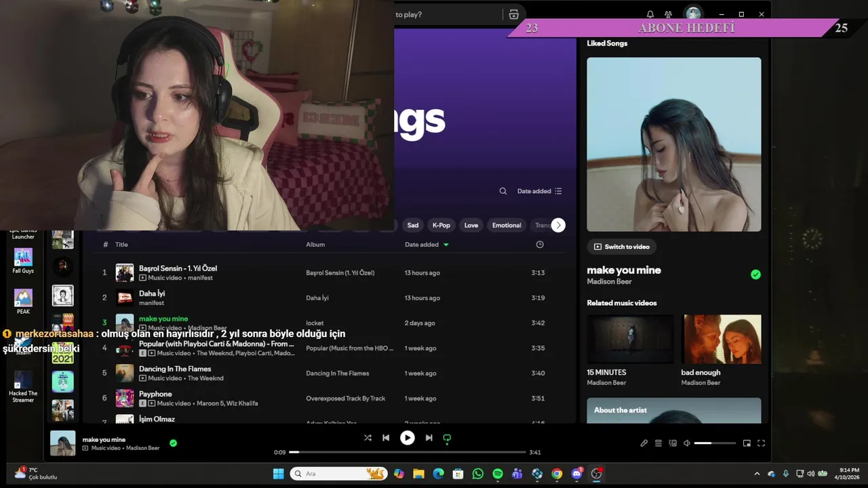Select the Love filter chip
This screenshot has height=488, width=868.
coord(471,225)
